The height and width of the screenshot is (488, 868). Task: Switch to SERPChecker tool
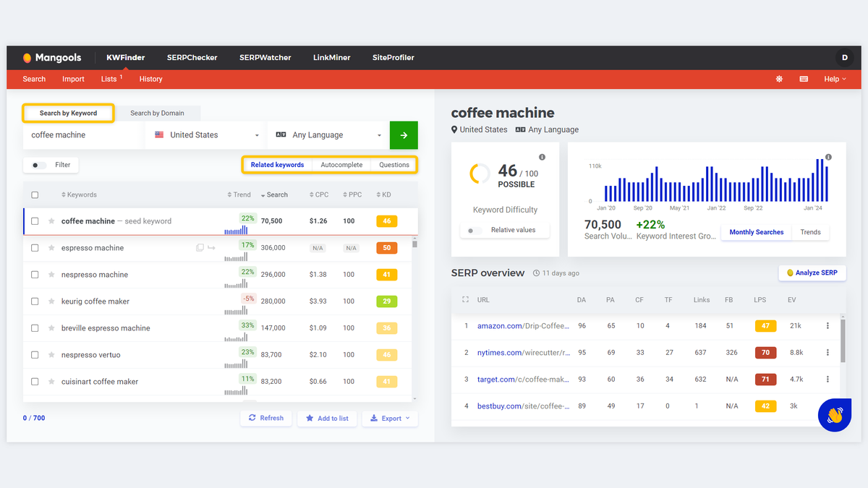pyautogui.click(x=192, y=58)
